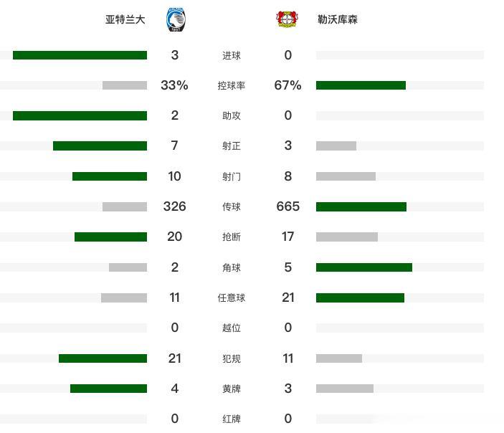Click Leverkusen's green 67% possession bar

tap(361, 85)
